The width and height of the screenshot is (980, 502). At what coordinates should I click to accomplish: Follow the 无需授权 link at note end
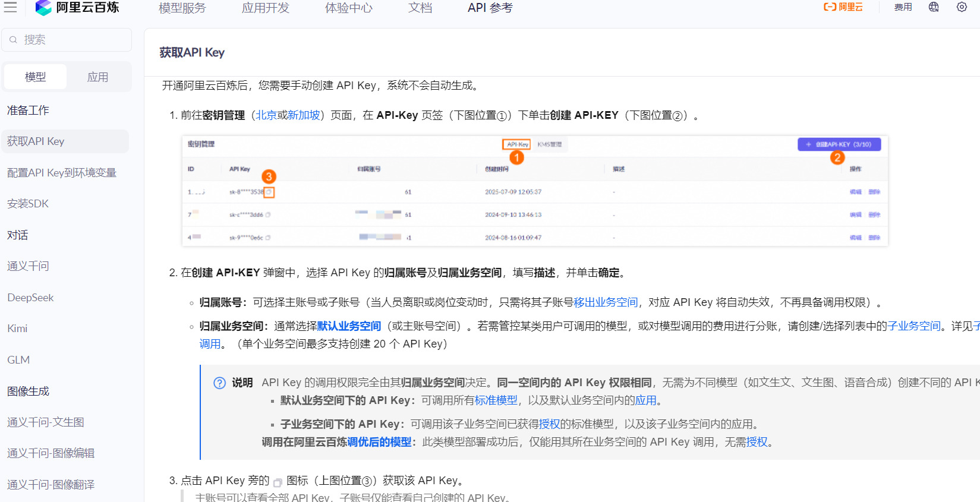[x=757, y=442]
